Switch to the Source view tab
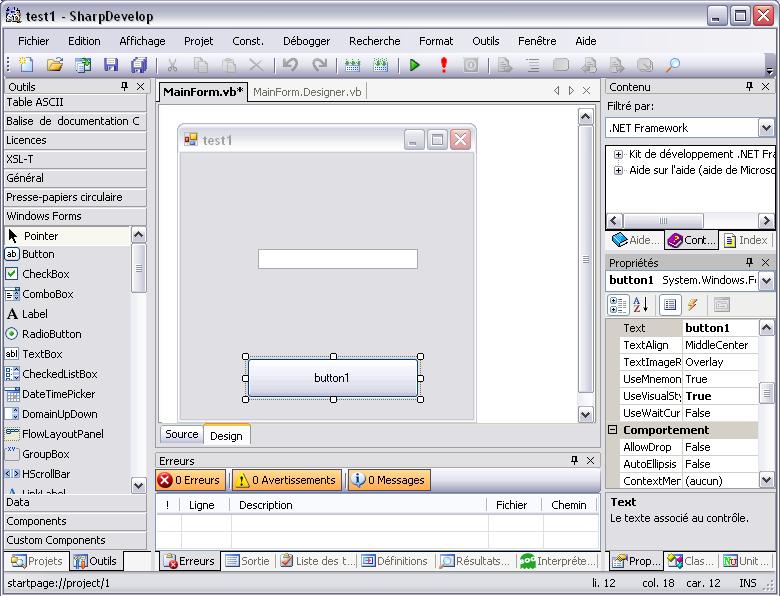The image size is (780, 596). (181, 434)
